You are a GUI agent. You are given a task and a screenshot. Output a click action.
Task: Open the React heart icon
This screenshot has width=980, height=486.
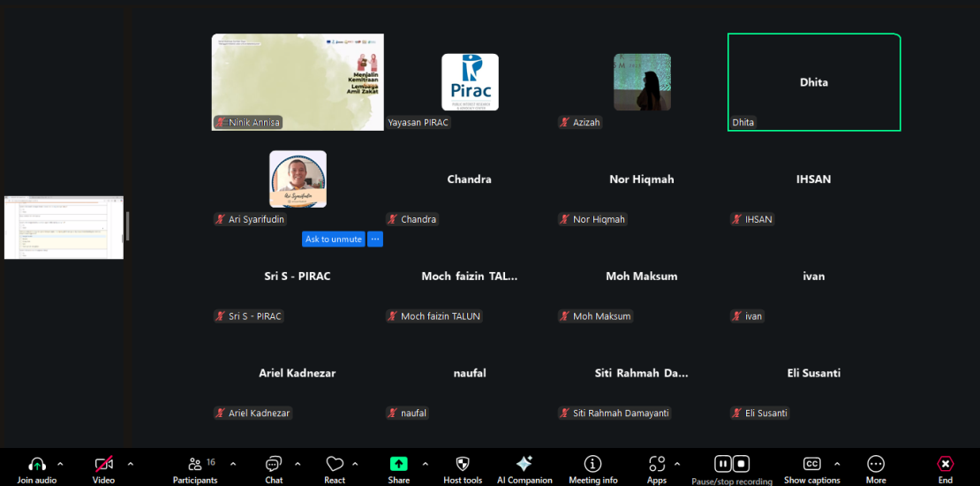click(335, 464)
